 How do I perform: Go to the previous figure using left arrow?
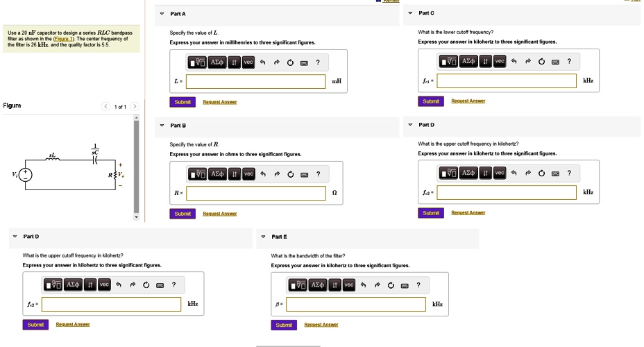[105, 107]
